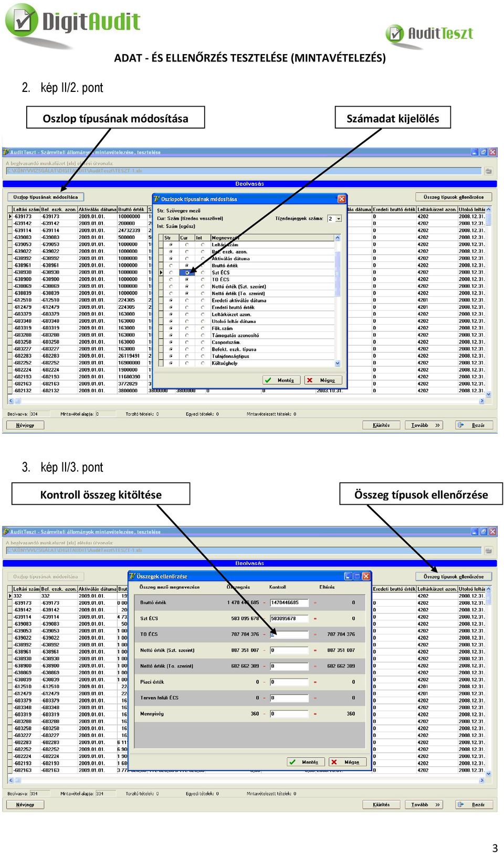The image size is (504, 853).
Task: Click the Kontroll field for Szt ÉCS
Action: click(x=289, y=619)
